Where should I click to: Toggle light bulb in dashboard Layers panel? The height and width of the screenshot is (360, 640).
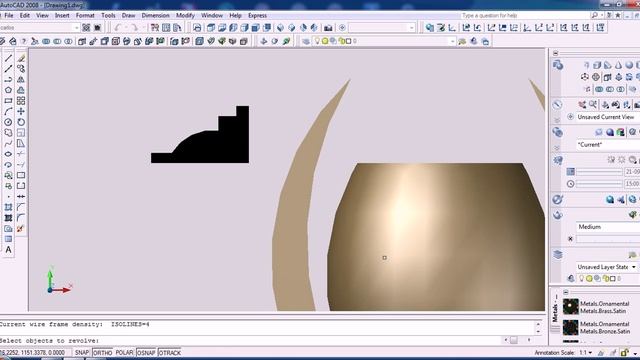point(581,279)
